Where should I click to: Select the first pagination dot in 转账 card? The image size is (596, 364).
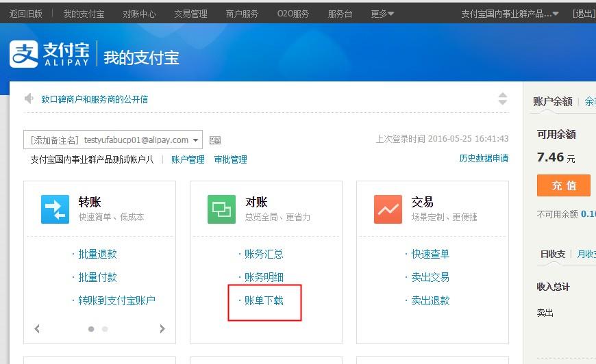[91, 329]
